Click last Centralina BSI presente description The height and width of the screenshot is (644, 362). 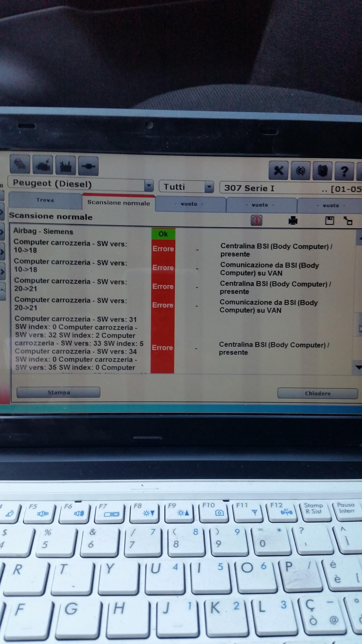274,348
